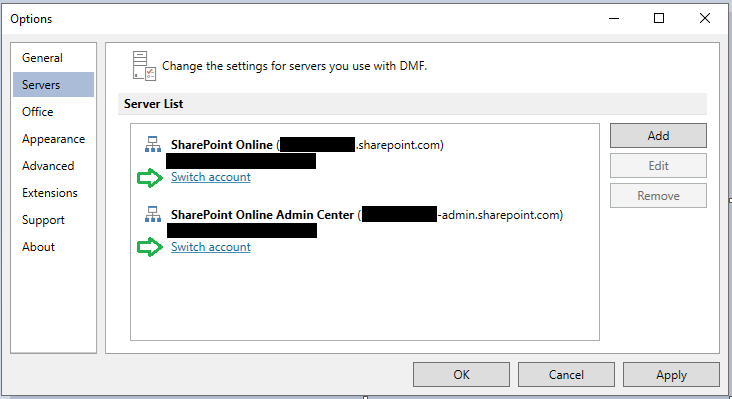
Task: Select the SharePoint Online Admin Center entry
Action: pos(367,215)
